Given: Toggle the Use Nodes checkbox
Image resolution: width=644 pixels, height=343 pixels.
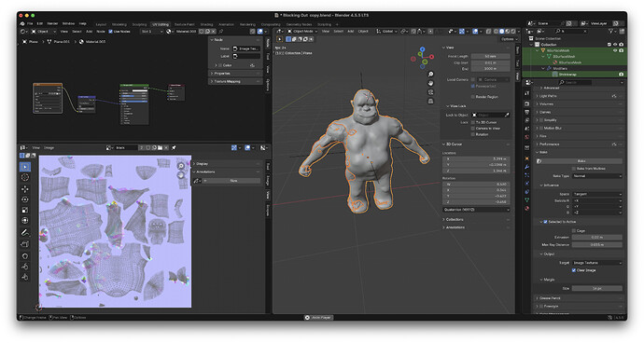Looking at the screenshot, I should pyautogui.click(x=110, y=31).
